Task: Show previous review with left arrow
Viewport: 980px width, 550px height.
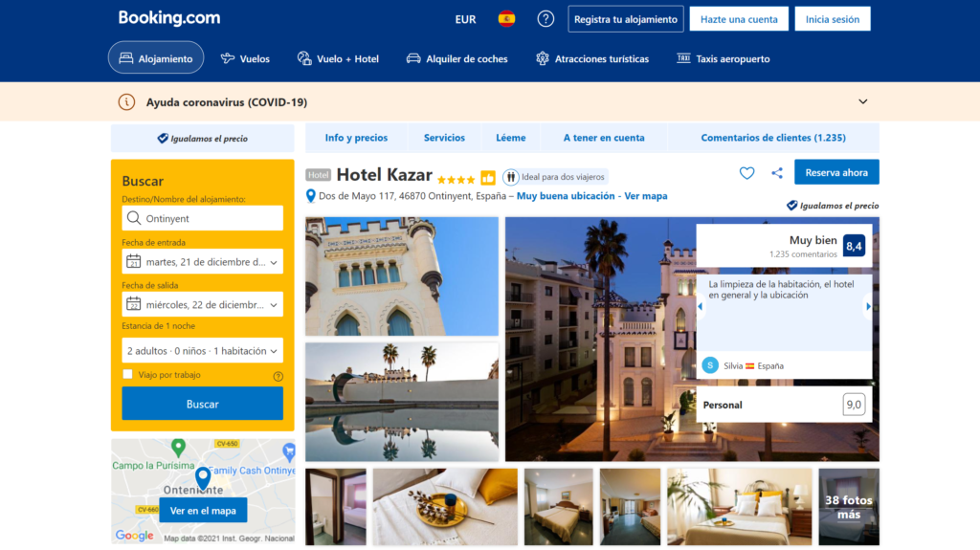Action: pos(701,307)
